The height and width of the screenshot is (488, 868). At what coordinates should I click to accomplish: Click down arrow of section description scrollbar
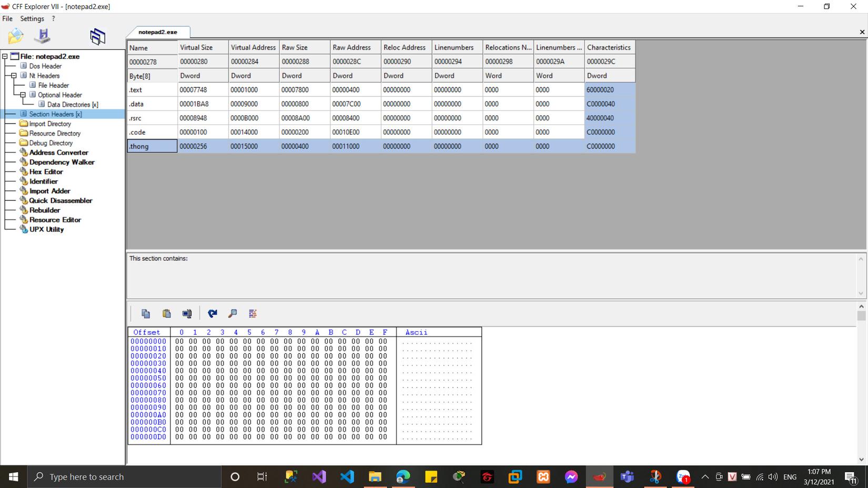861,293
